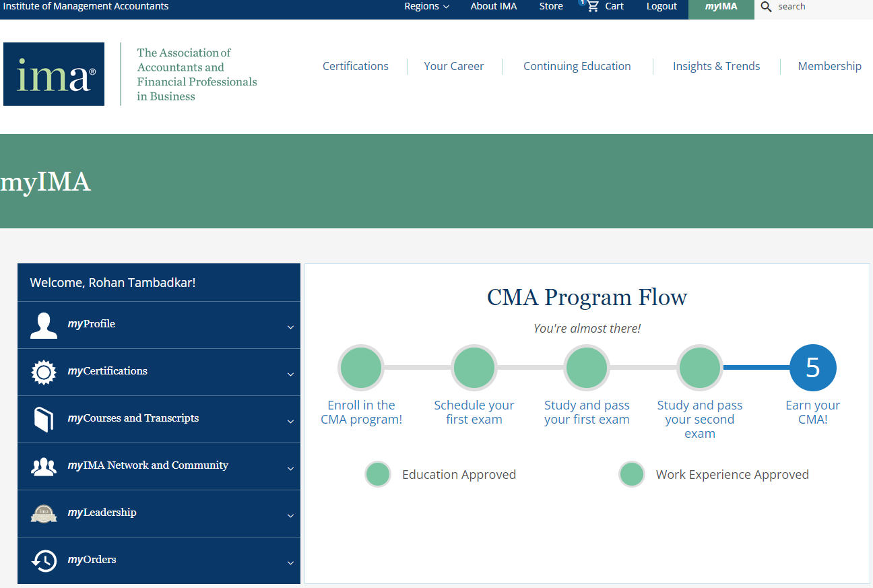Expand the myOrders section chevron
This screenshot has height=588, width=873.
[290, 563]
